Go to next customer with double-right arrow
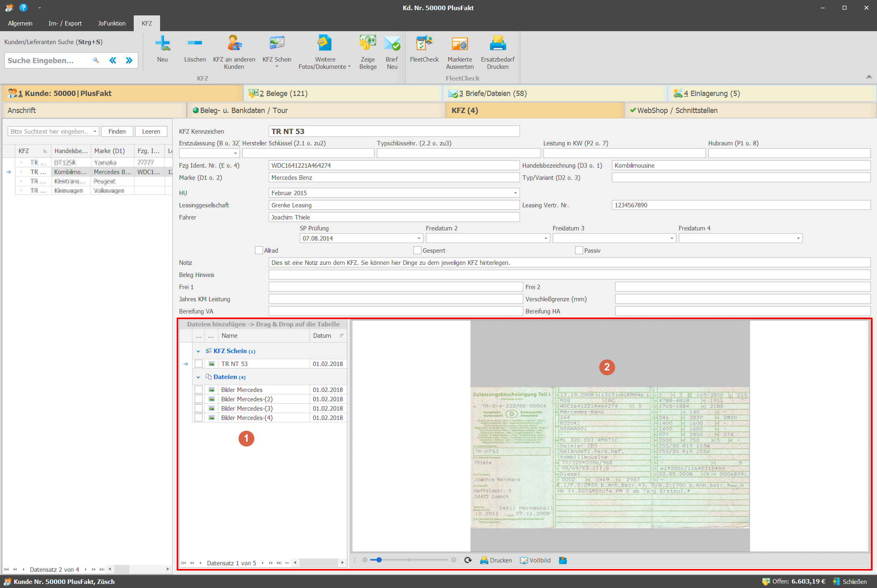Image resolution: width=877 pixels, height=588 pixels. pos(129,60)
